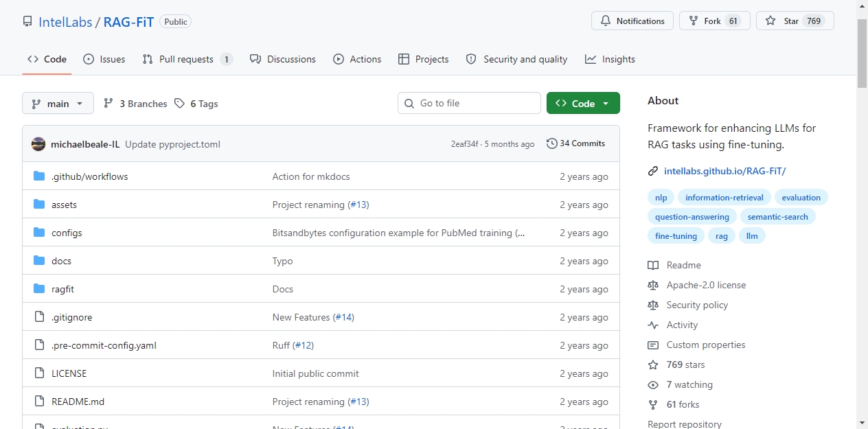Click folder icon beside assets
Screen dimensions: 868x429
coord(39,205)
